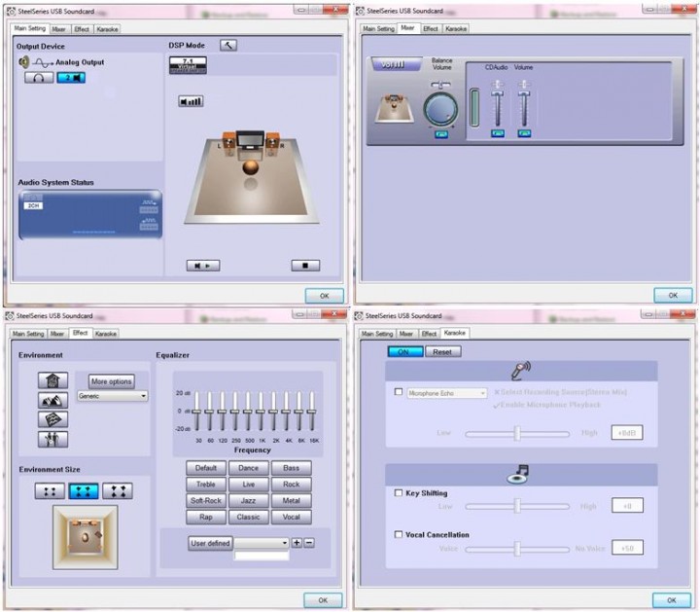Image resolution: width=700 pixels, height=612 pixels.
Task: Adjust the 30 Hz equalizer slider
Action: 196,411
